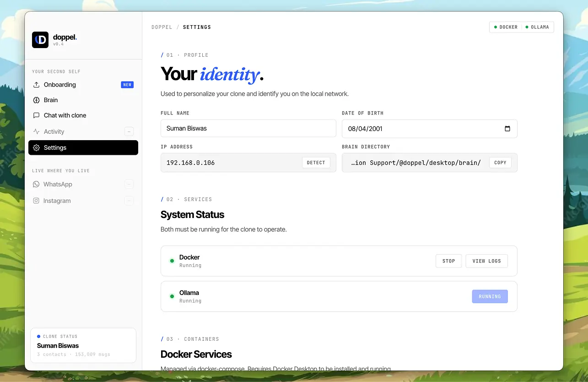Image resolution: width=588 pixels, height=382 pixels.
Task: Click the WhatsApp icon in sidebar
Action: (36, 184)
